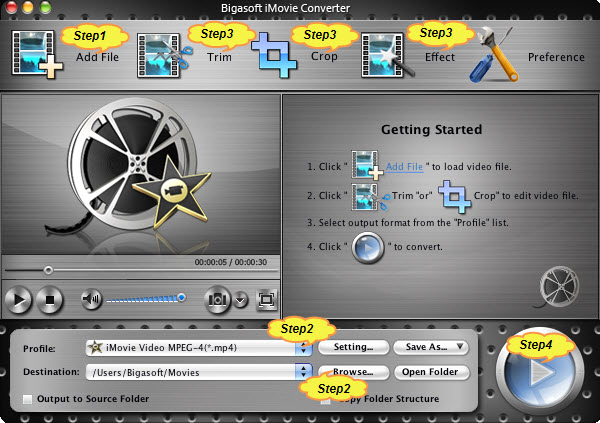Open the Save As... dropdown button

coord(431,347)
